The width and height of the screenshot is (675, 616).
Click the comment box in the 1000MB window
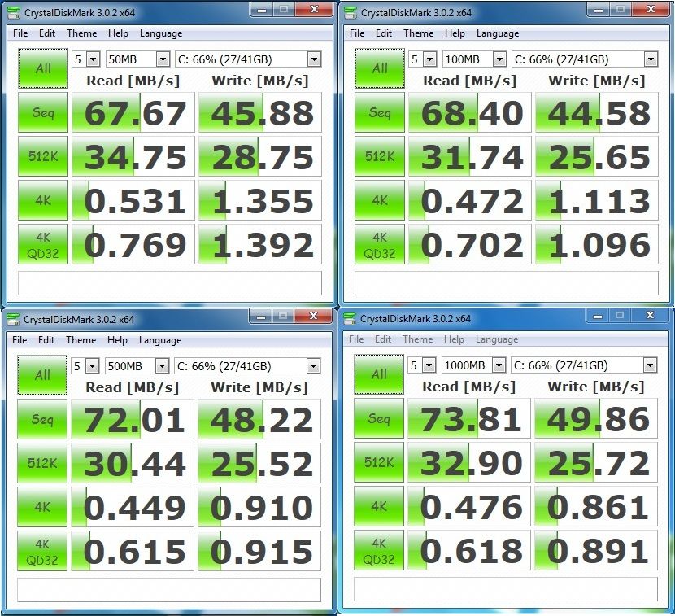[505, 589]
